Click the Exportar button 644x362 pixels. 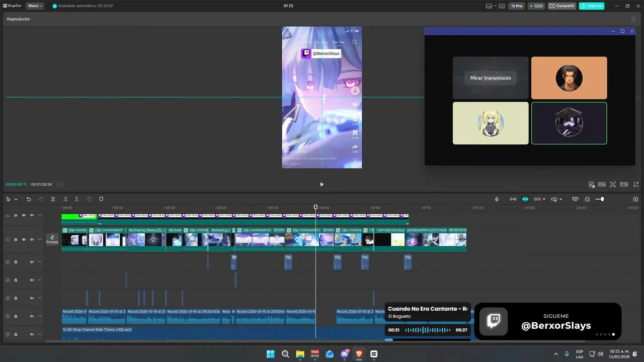tap(592, 6)
